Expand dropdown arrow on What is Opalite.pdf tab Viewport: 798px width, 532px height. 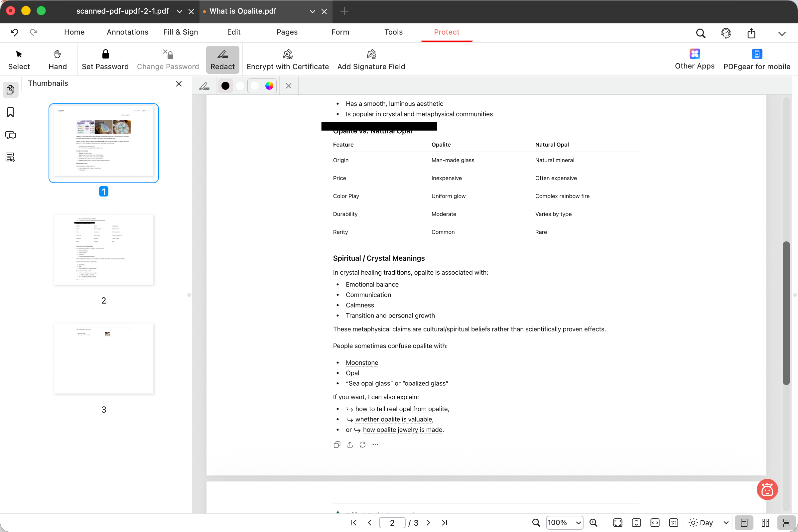point(313,12)
